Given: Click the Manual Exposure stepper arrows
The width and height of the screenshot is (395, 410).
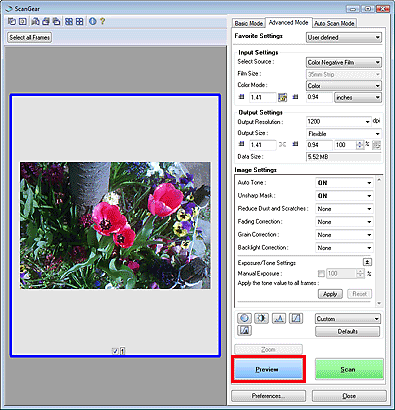Looking at the screenshot, I should (x=360, y=274).
